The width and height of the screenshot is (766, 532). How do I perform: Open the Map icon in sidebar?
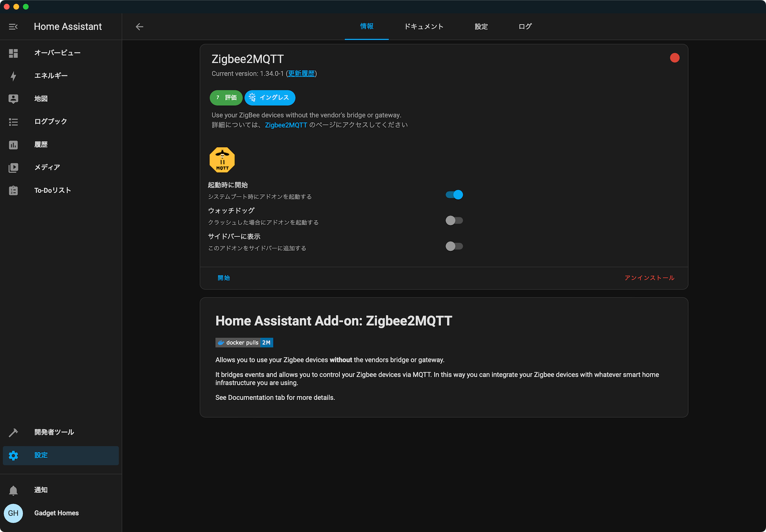point(13,99)
